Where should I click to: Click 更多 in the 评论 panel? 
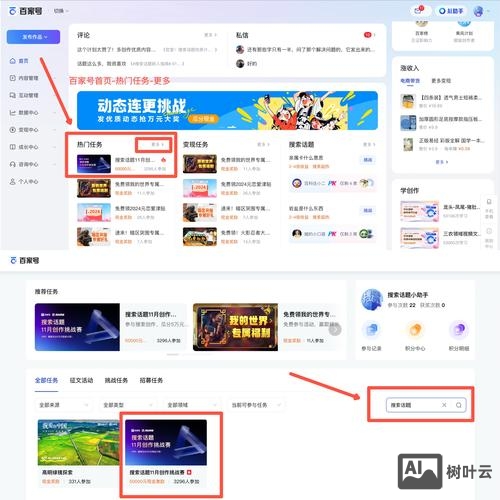click(210, 35)
